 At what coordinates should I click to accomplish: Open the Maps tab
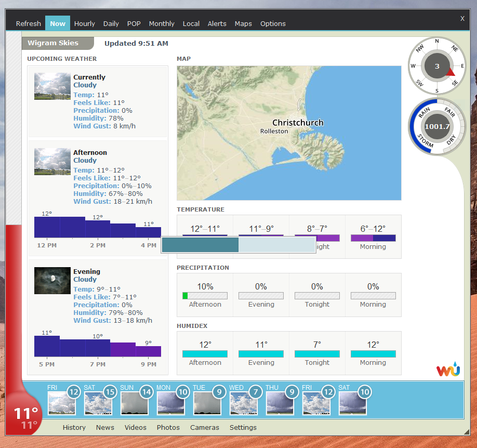pos(243,23)
